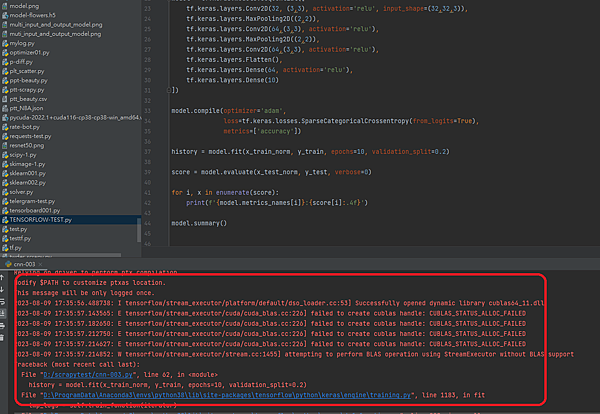Click the 'score = model.evaluate' code line
This screenshot has height=414, width=600.
tap(271, 172)
